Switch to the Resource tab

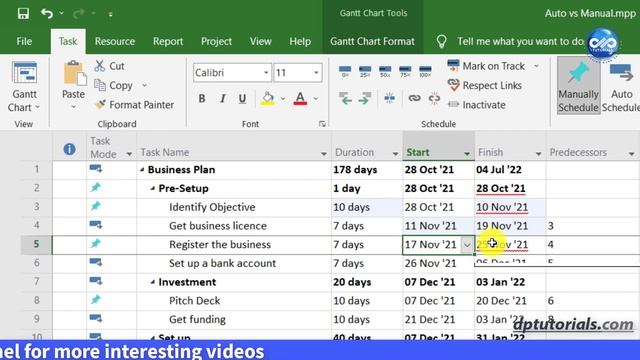tap(115, 41)
